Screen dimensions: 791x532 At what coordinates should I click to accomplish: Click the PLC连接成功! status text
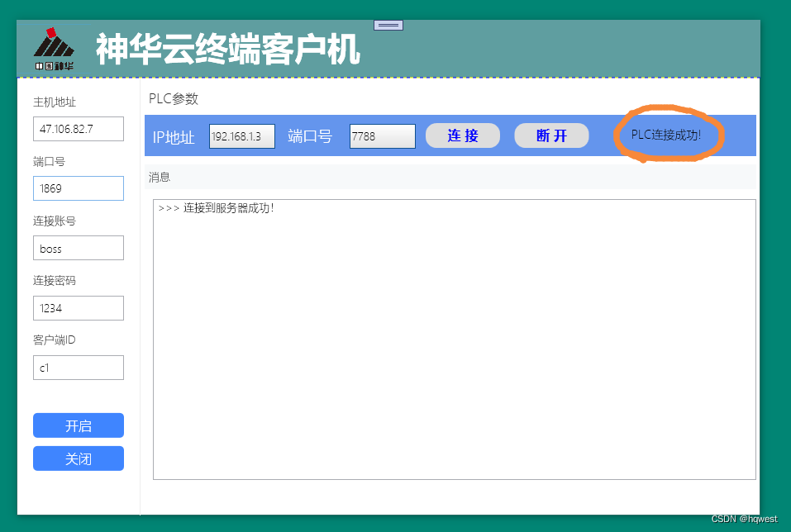tap(666, 135)
